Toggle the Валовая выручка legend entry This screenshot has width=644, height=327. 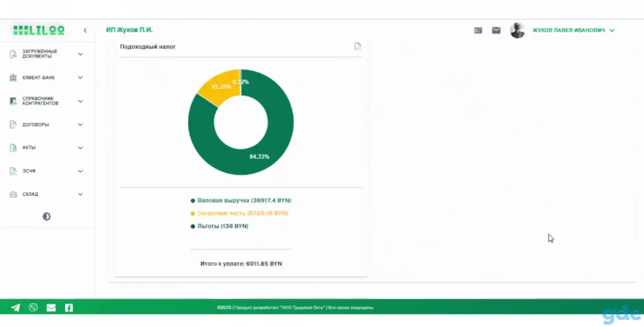[x=241, y=200]
